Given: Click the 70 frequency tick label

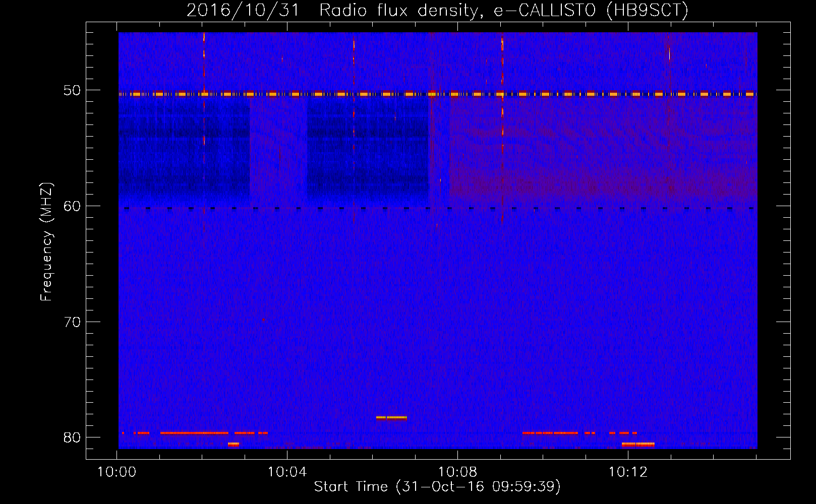Looking at the screenshot, I should (72, 322).
